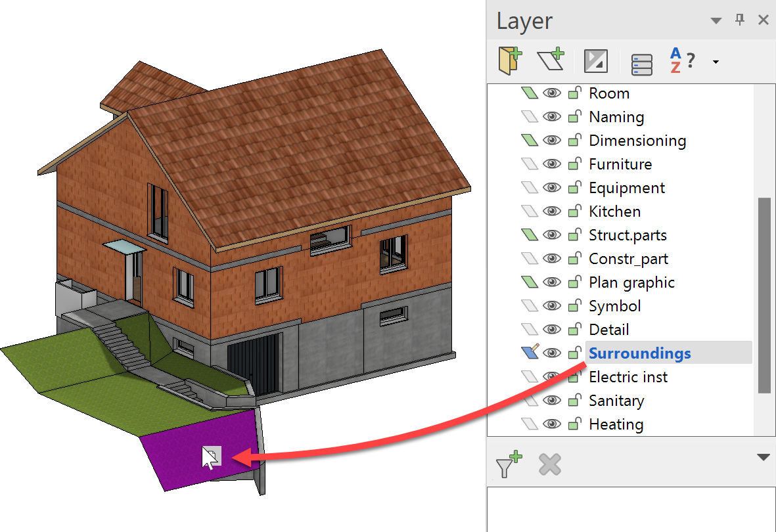This screenshot has height=532, width=776.
Task: Open the filter section dropdown arrow
Action: click(763, 457)
